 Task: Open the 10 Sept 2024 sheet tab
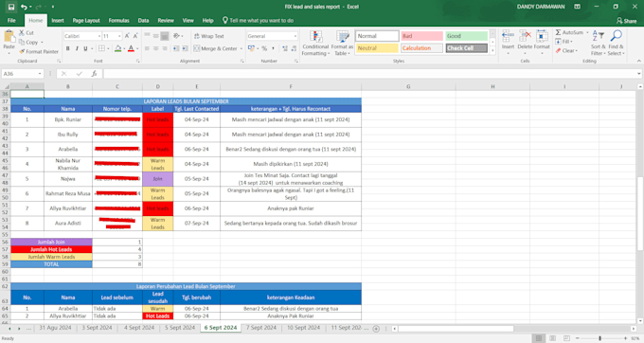pyautogui.click(x=303, y=328)
